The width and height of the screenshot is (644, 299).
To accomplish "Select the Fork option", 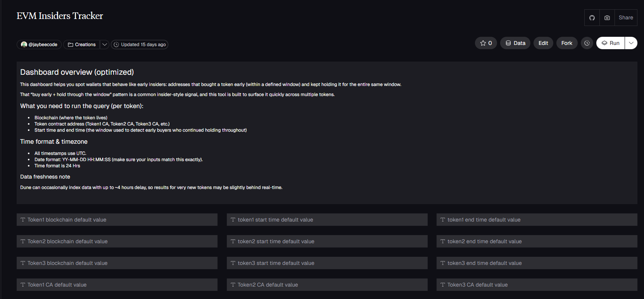I will 567,43.
